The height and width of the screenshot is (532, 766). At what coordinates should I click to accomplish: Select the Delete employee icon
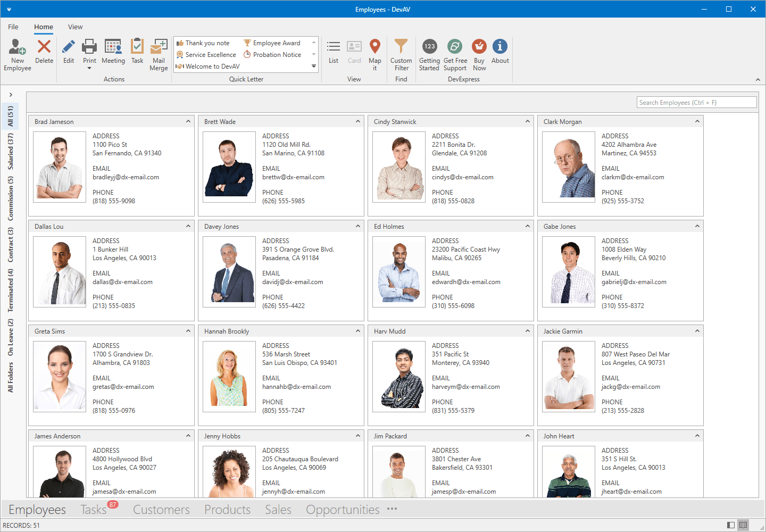tap(44, 53)
